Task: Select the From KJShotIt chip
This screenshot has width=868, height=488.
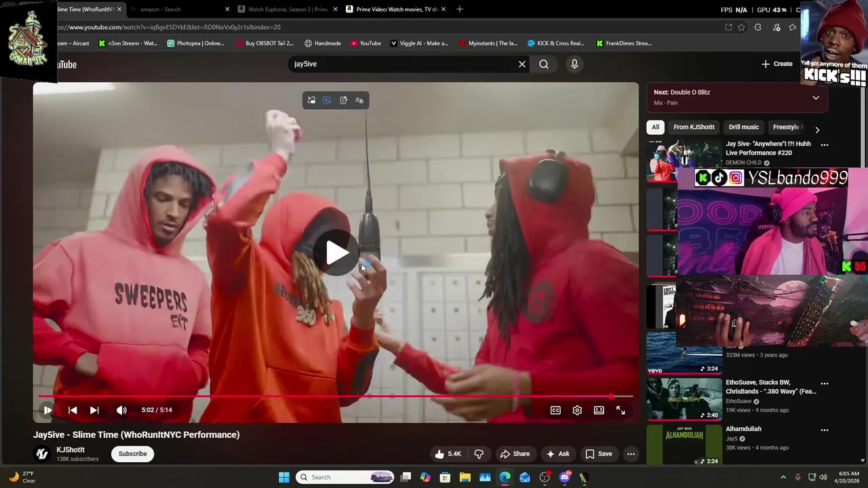Action: [x=694, y=127]
